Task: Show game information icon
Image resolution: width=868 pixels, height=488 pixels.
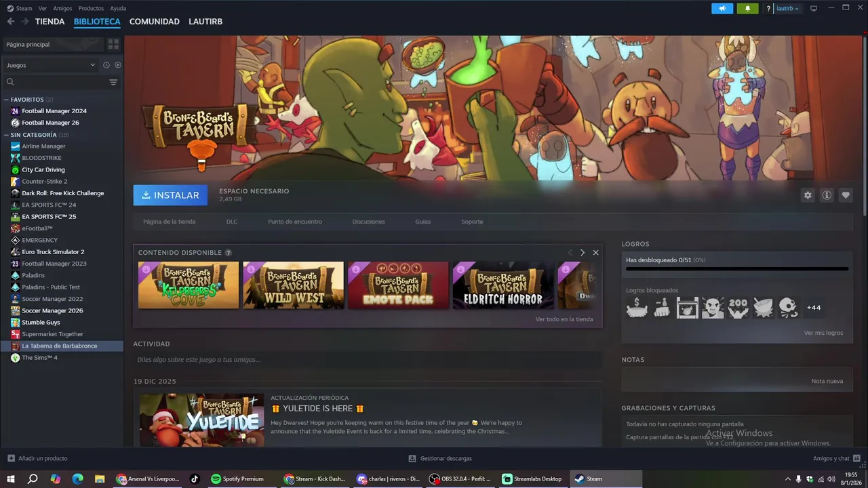Action: click(827, 195)
